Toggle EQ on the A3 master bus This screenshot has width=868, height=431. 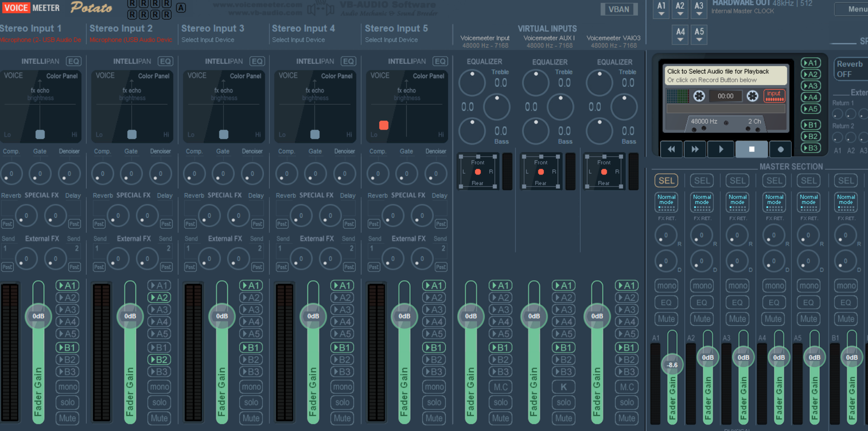point(737,302)
